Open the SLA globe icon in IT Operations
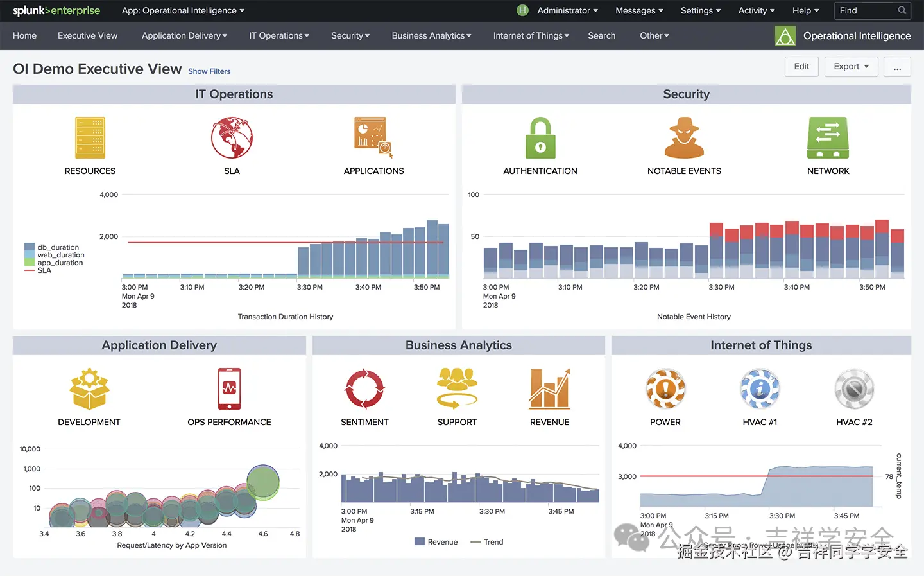The image size is (924, 576). coord(232,137)
